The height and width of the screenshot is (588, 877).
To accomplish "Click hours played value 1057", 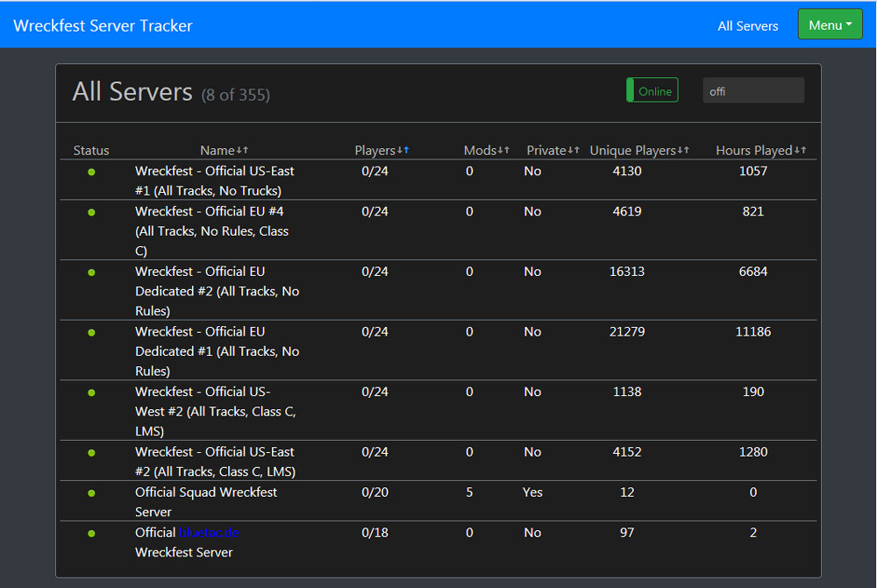I will click(753, 171).
